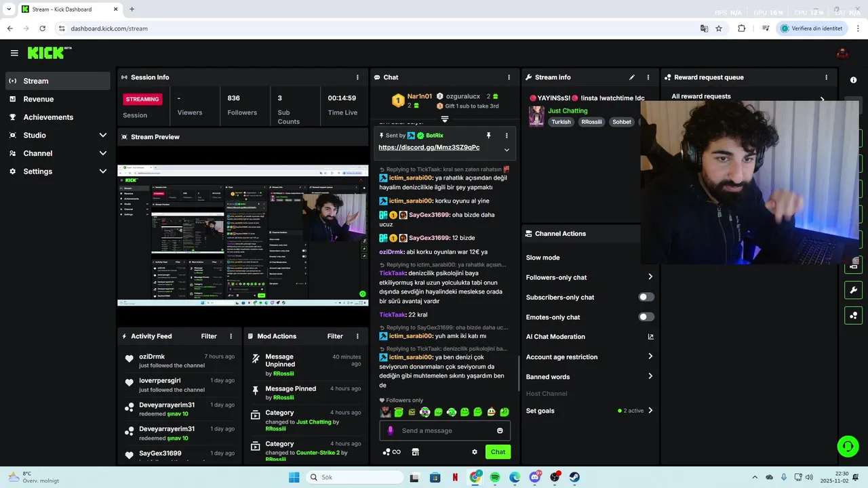Open the chat shop icon
868x488 pixels.
(x=416, y=452)
